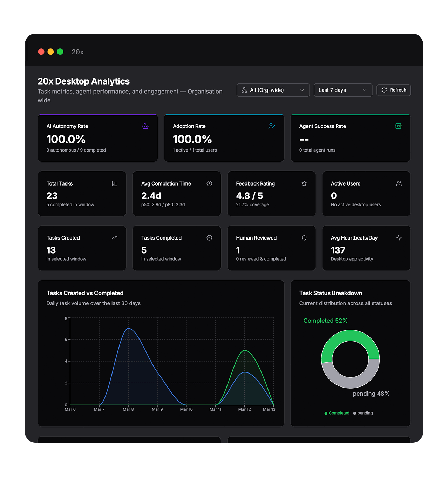
Task: Click the Refresh button
Action: pos(394,90)
